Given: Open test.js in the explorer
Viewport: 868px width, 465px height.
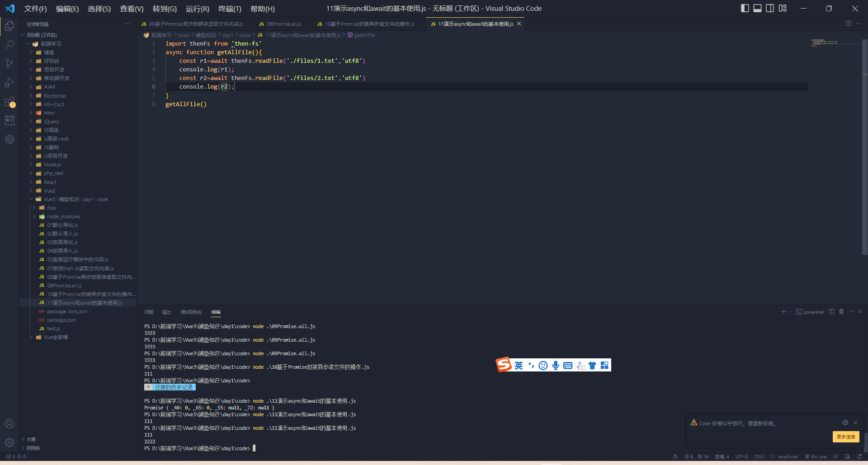Looking at the screenshot, I should pyautogui.click(x=53, y=329).
